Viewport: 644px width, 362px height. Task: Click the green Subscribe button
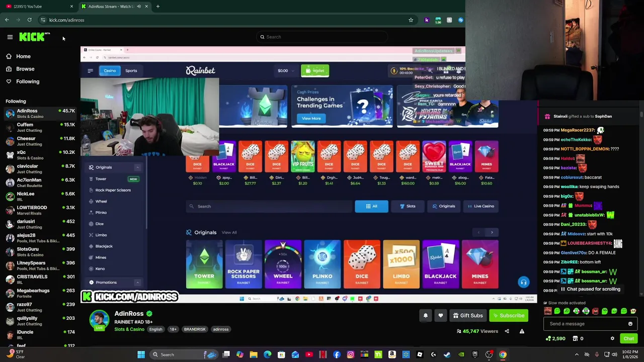(x=509, y=316)
